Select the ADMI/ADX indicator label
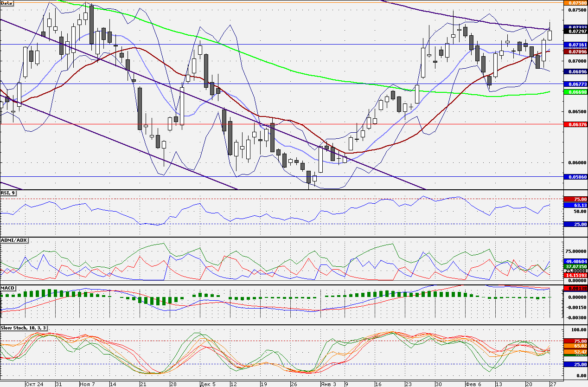Screen dimensions: 588x387 tap(14, 240)
